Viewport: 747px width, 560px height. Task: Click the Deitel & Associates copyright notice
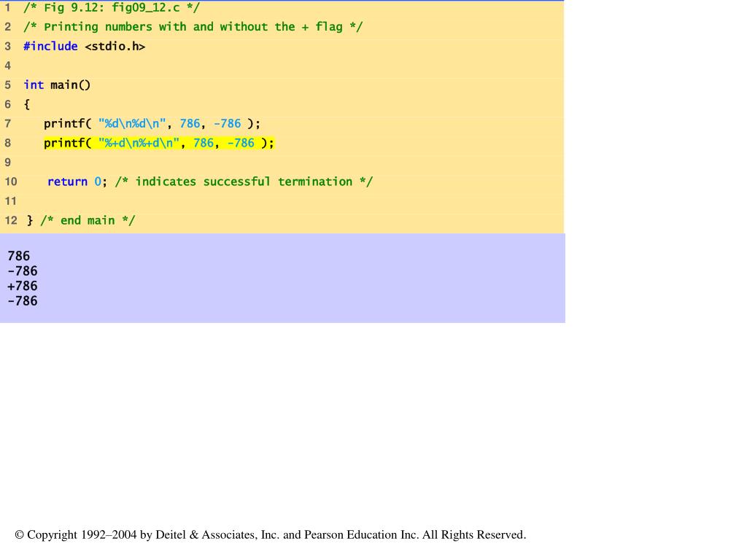point(271,534)
